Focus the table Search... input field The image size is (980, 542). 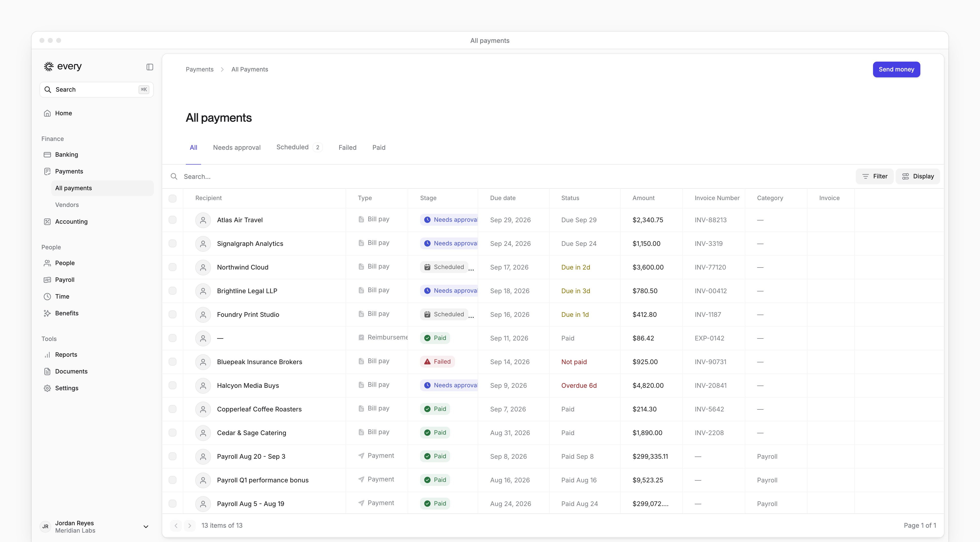(510, 176)
